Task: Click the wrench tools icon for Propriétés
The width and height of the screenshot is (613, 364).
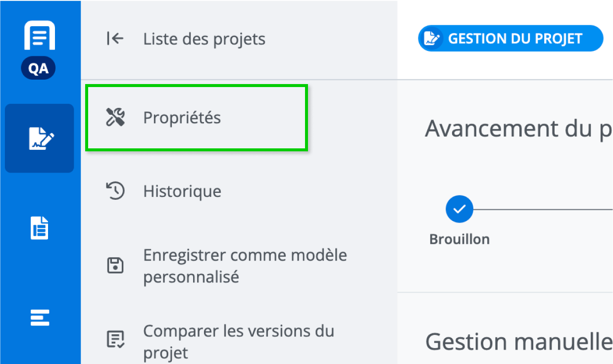Action: 115,118
